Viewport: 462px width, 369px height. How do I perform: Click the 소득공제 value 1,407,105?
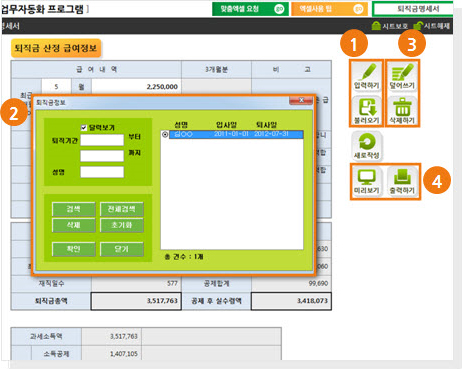[111, 354]
